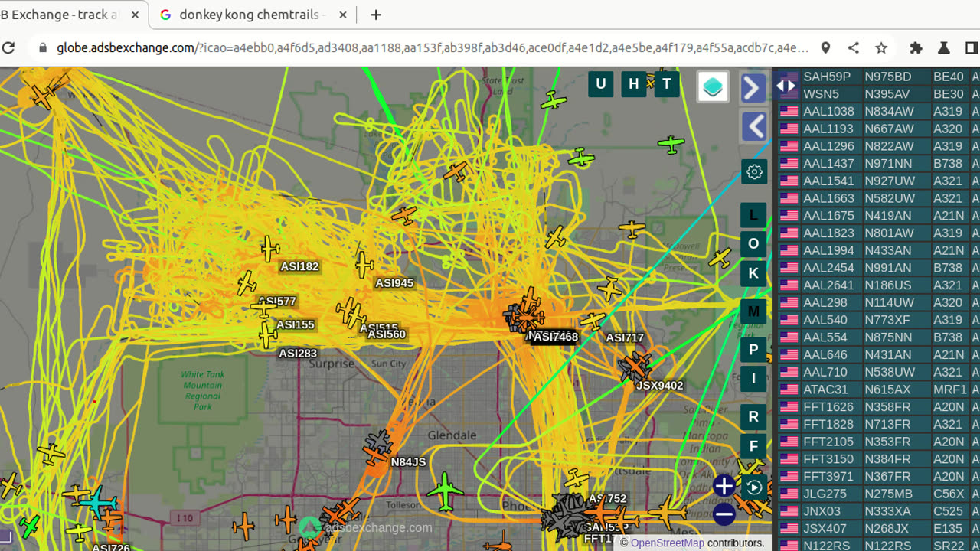The height and width of the screenshot is (551, 980).
Task: Click the location permission icon
Action: [x=825, y=47]
